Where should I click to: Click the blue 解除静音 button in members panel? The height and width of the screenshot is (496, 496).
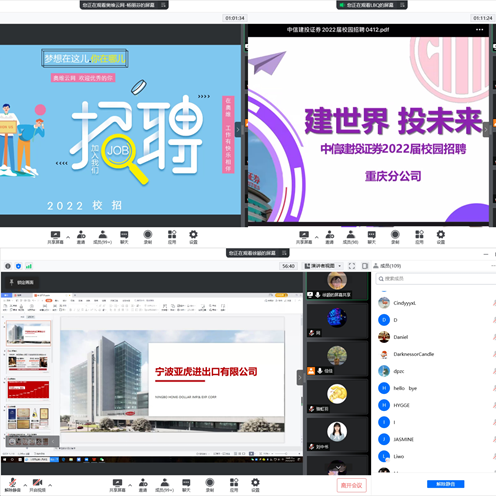(x=446, y=484)
